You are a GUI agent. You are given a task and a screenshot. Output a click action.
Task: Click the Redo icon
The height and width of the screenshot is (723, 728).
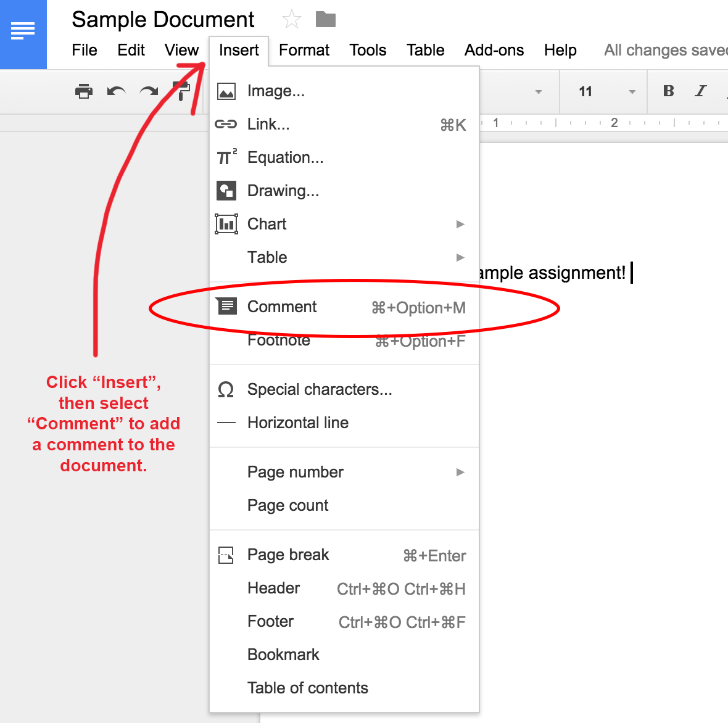[149, 91]
